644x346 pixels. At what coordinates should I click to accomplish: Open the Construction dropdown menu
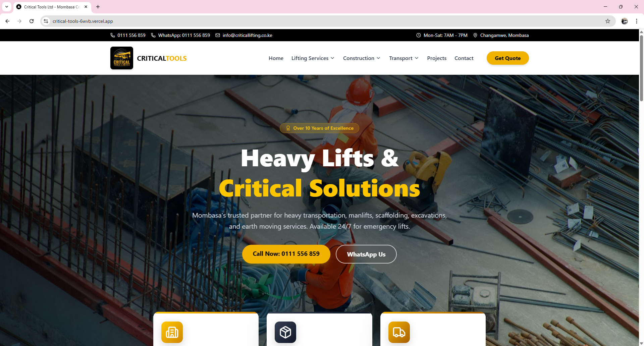click(x=361, y=58)
